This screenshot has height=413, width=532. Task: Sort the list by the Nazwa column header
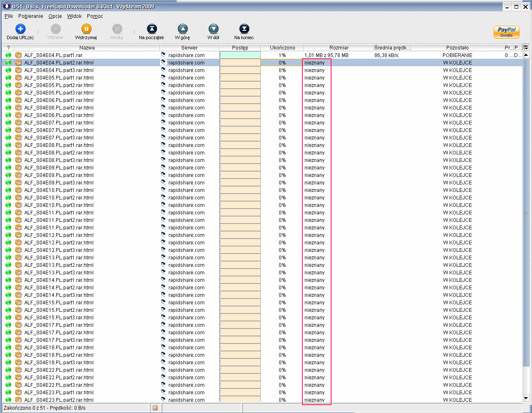pos(87,48)
